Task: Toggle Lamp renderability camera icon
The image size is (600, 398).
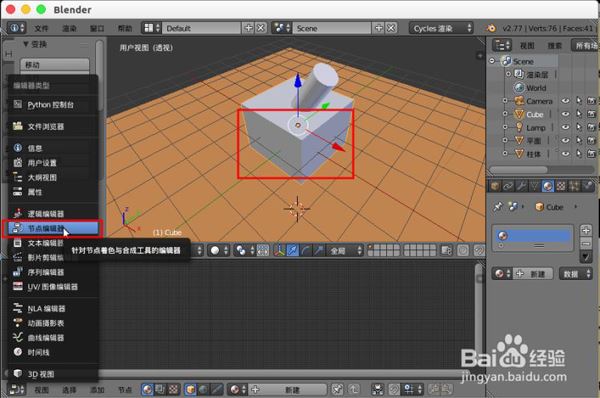Action: 592,127
